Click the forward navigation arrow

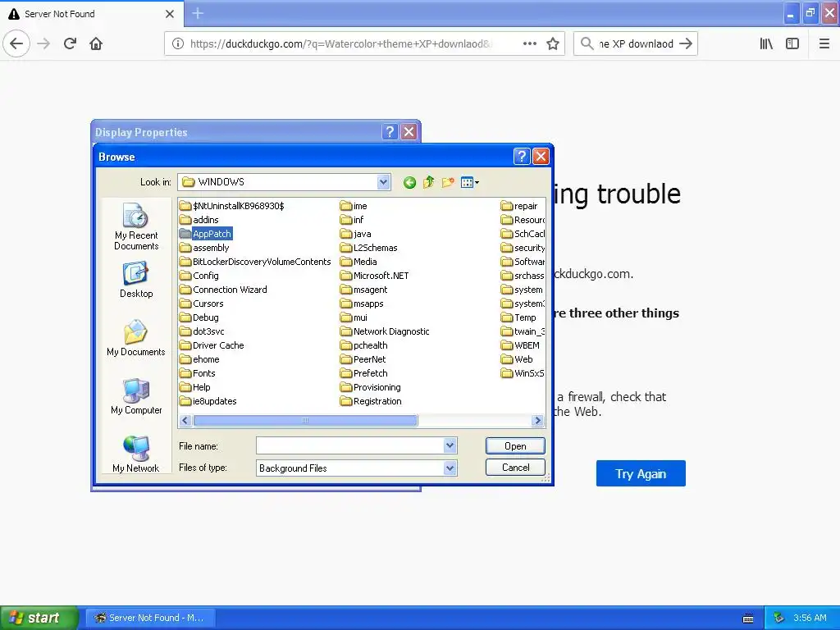pyautogui.click(x=43, y=44)
